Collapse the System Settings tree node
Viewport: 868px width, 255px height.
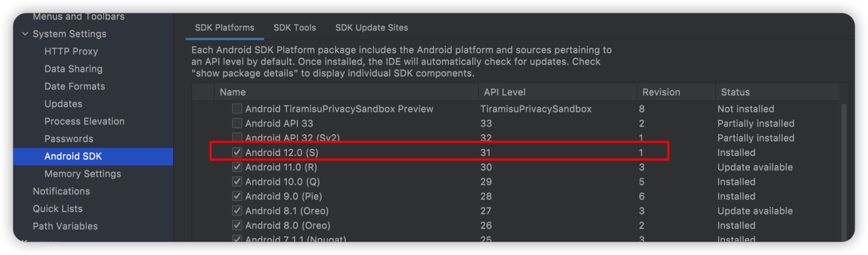click(25, 34)
